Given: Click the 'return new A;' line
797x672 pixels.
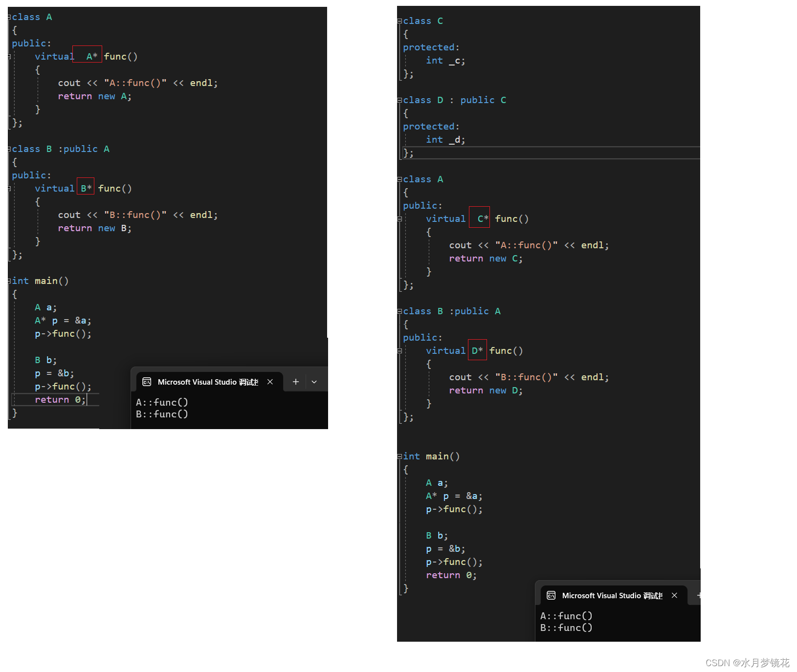Looking at the screenshot, I should (x=95, y=96).
